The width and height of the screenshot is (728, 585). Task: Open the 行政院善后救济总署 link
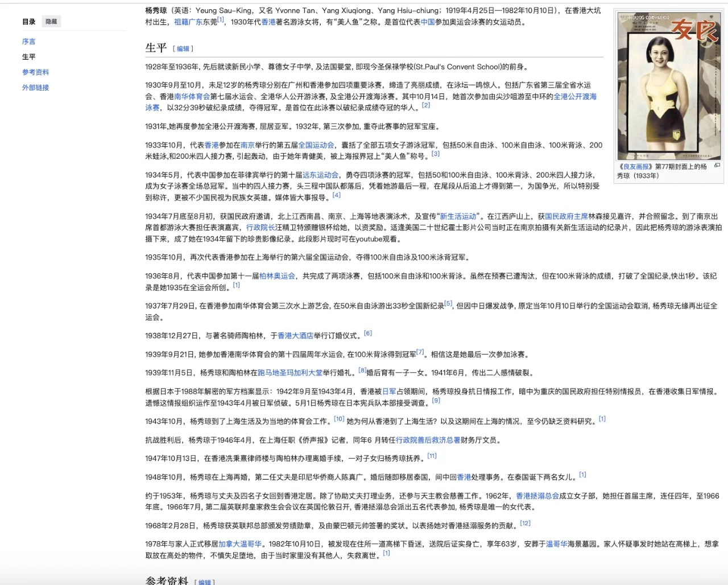[x=428, y=440]
